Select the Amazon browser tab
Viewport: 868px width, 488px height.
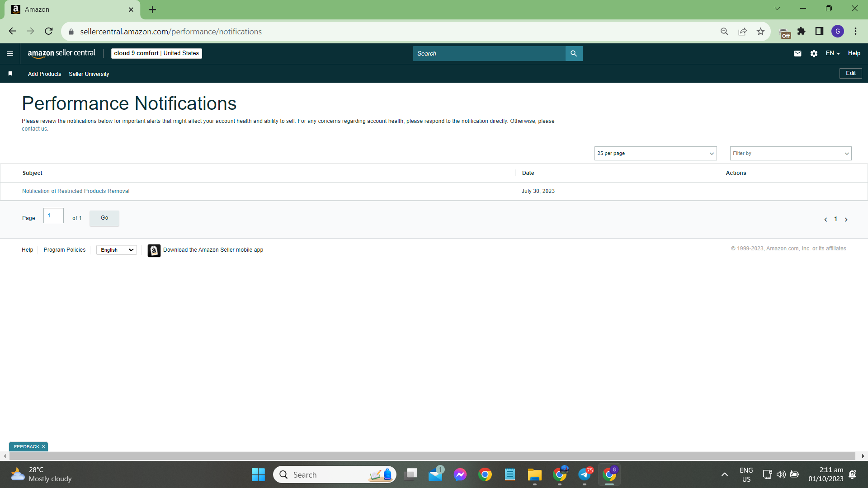coord(72,9)
